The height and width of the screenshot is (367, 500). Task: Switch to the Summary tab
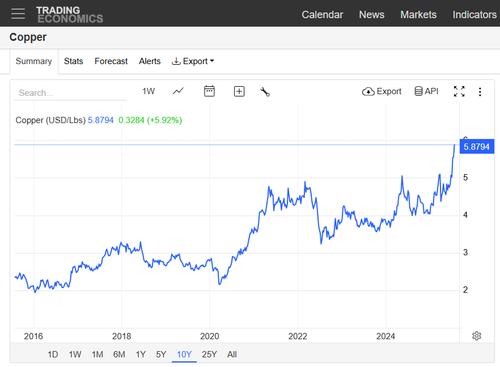(34, 61)
